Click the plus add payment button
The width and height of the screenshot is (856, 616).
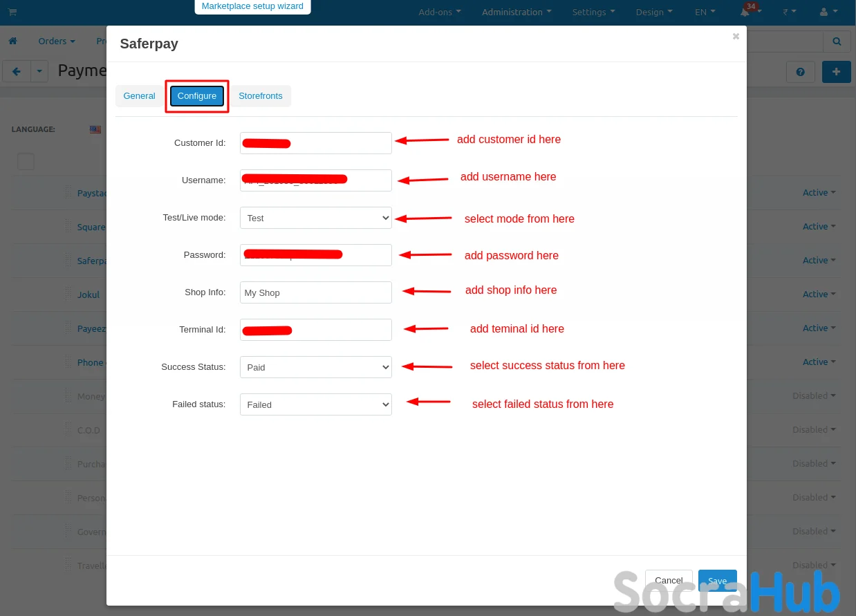836,72
